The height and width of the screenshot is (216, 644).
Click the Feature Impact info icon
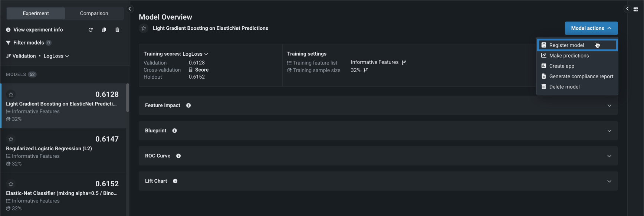tap(188, 105)
